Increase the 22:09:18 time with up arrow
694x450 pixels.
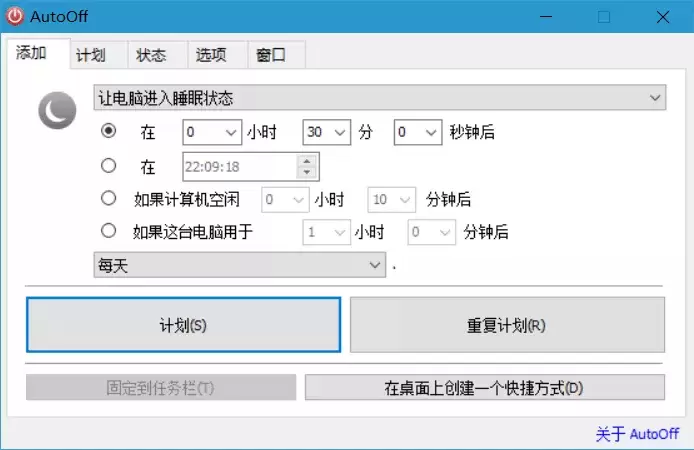[307, 161]
